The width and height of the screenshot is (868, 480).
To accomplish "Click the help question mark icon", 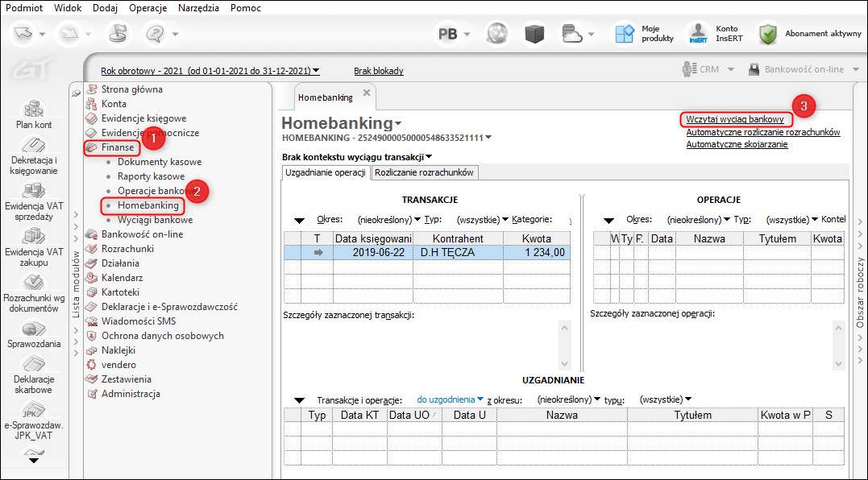I will pyautogui.click(x=155, y=34).
